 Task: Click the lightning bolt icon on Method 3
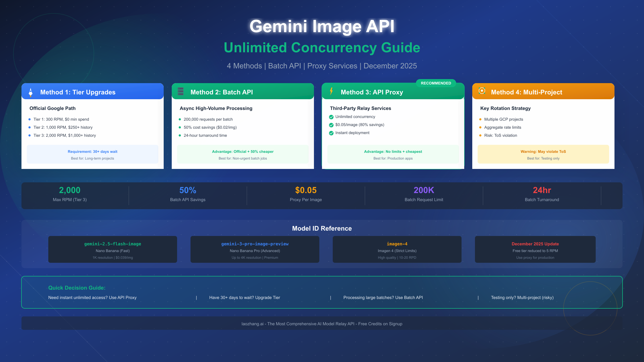click(x=331, y=91)
